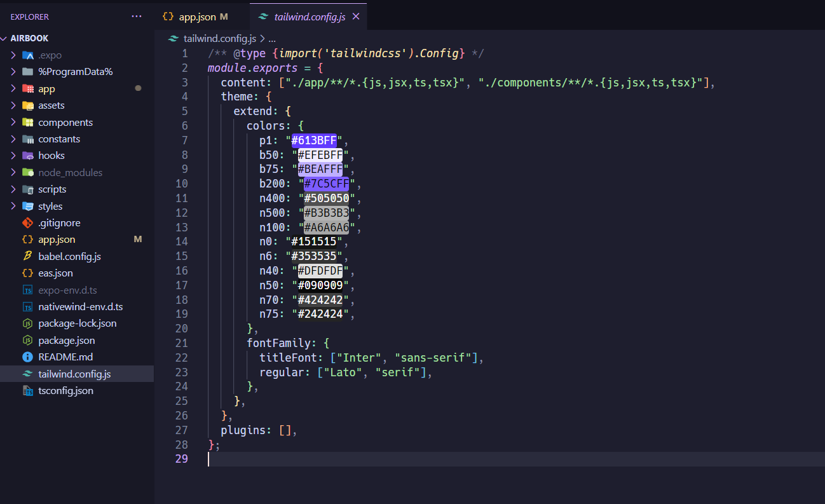Click the Tailwind icon in the breadcrumb

(173, 39)
